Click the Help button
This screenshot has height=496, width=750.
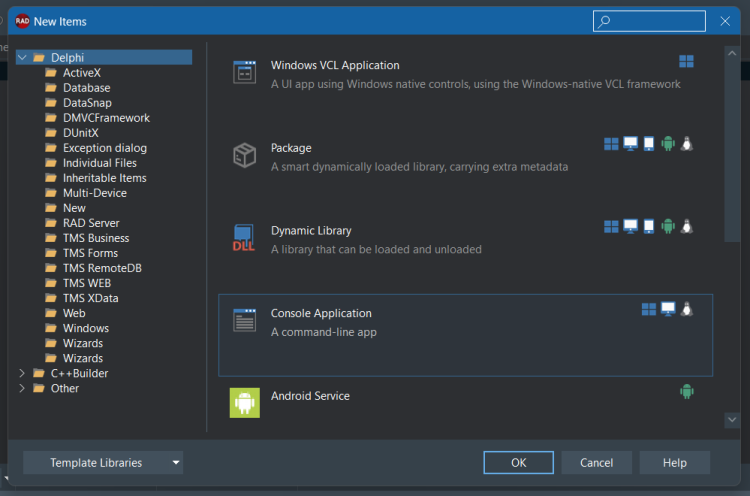pyautogui.click(x=674, y=463)
